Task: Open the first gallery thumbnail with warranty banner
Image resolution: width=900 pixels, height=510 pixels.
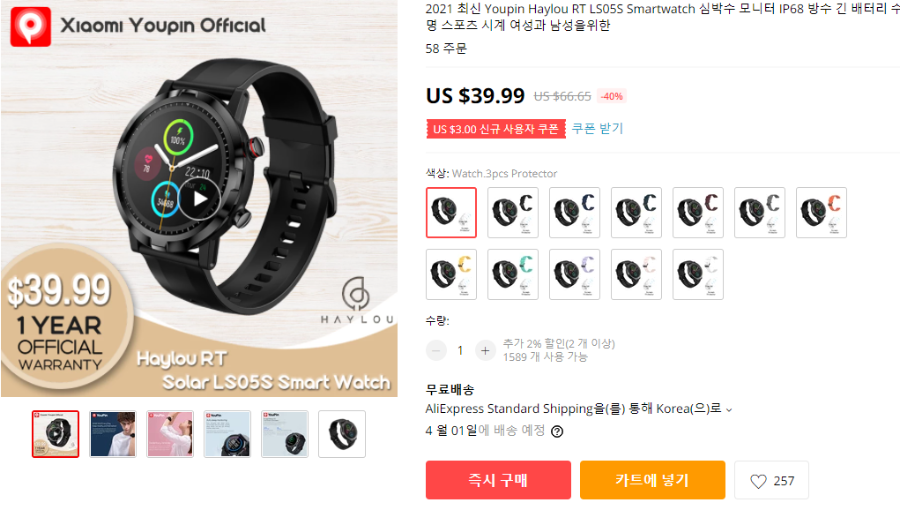Action: [56, 434]
